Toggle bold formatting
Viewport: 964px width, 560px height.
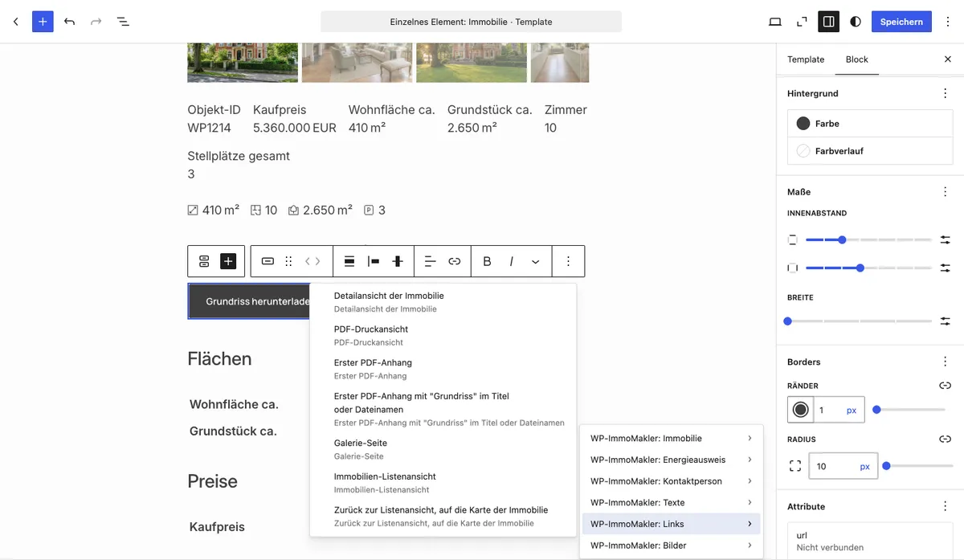pos(487,261)
